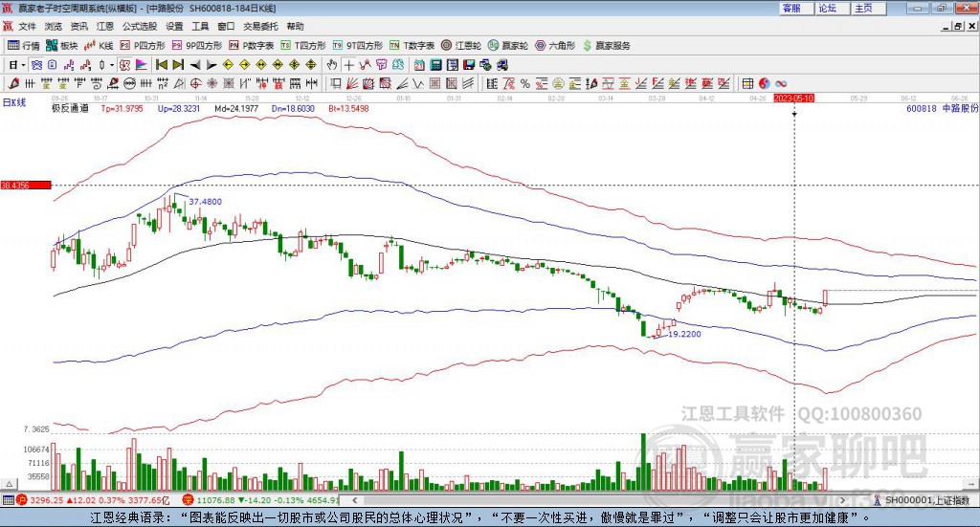
Task: Open the 工具 menu
Action: 200,26
